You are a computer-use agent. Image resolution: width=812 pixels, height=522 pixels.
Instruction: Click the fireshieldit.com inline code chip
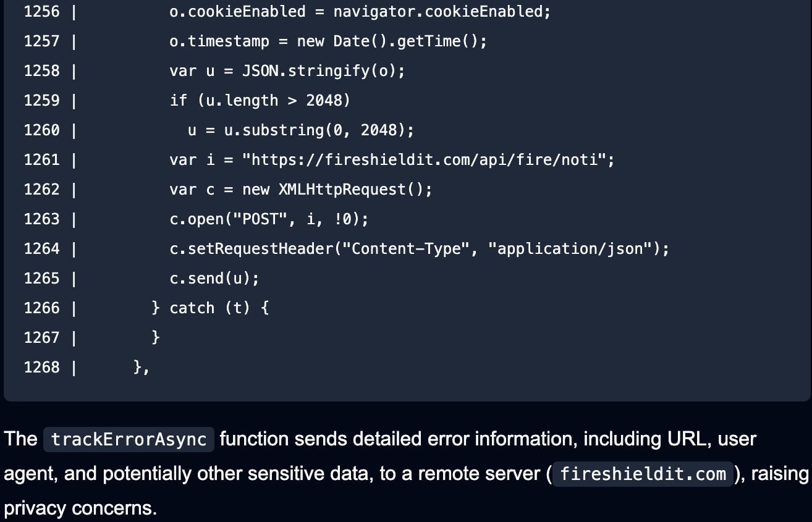coord(643,474)
